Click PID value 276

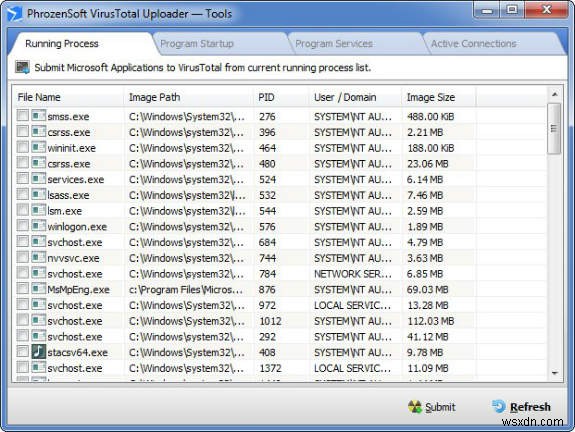(267, 117)
